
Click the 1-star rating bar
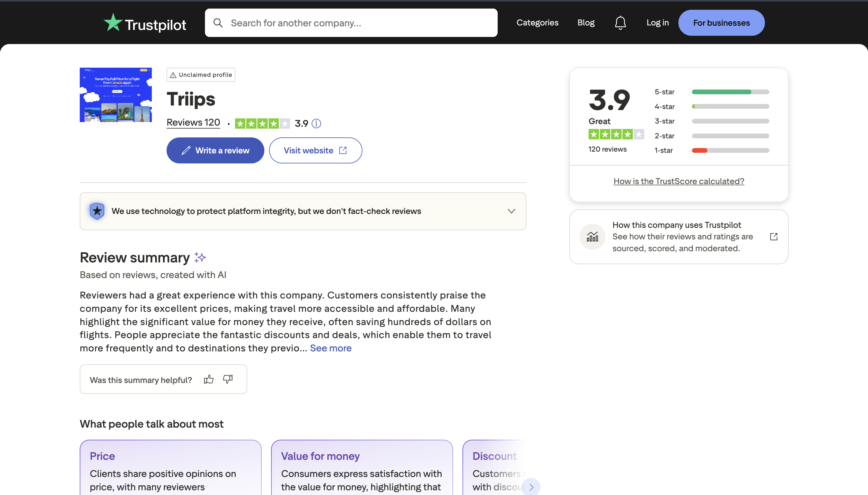click(730, 150)
